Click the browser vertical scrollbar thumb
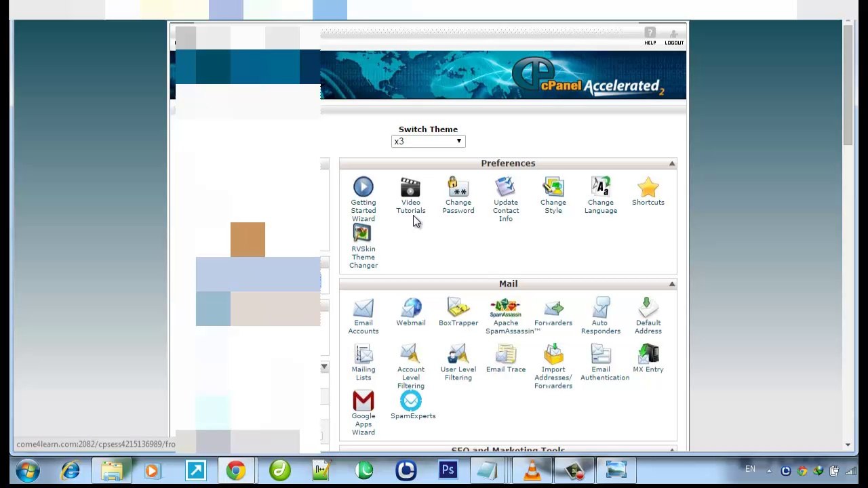868x488 pixels. pyautogui.click(x=848, y=86)
